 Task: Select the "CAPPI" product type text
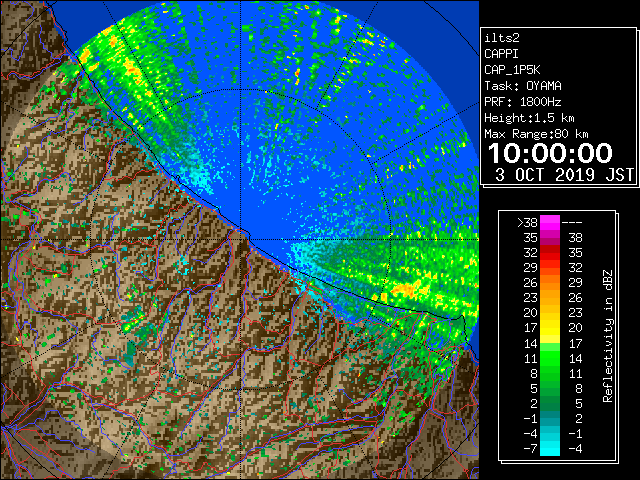501,54
